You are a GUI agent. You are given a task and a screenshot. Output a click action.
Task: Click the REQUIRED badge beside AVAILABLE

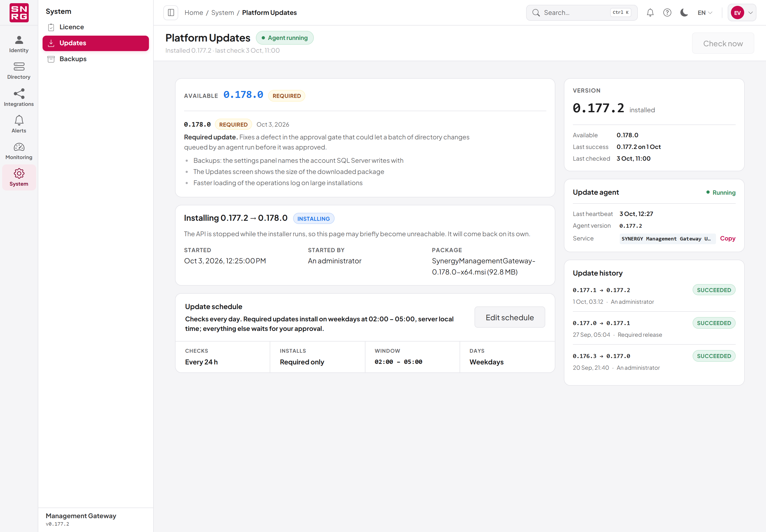(286, 96)
